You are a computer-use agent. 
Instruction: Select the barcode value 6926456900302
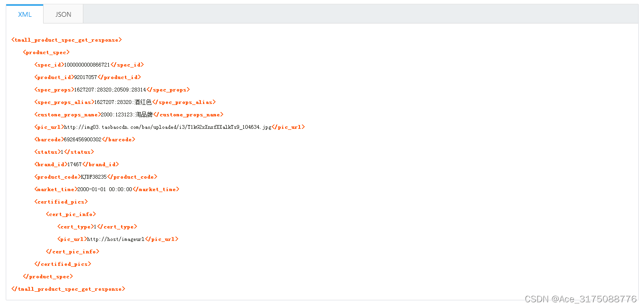coord(83,139)
